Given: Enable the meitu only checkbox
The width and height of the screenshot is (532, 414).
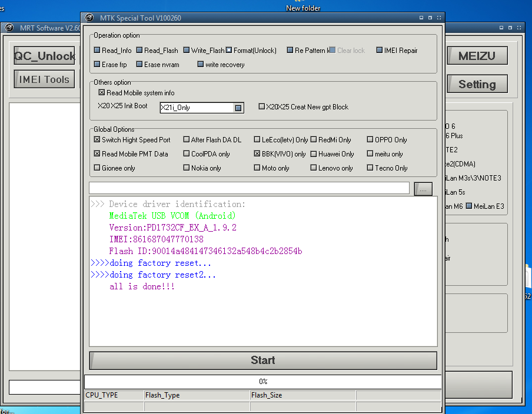Looking at the screenshot, I should (370, 153).
